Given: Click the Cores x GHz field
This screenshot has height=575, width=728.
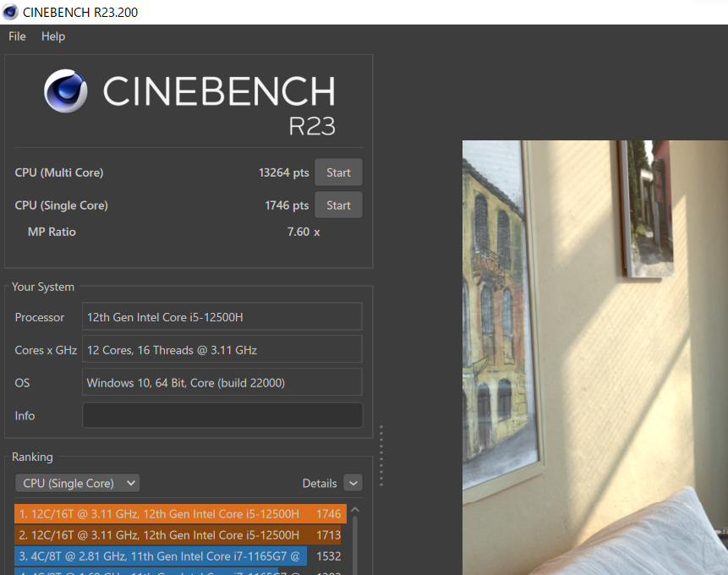Looking at the screenshot, I should point(222,349).
